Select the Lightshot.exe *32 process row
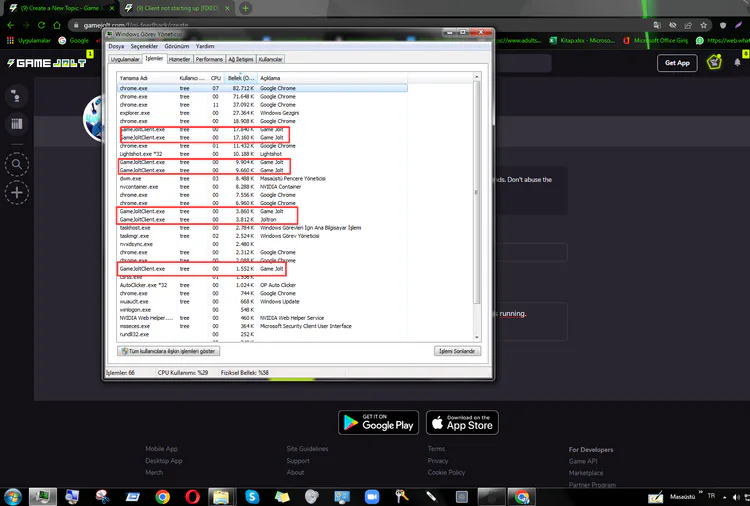Viewport: 750px width, 506px height. click(262, 154)
